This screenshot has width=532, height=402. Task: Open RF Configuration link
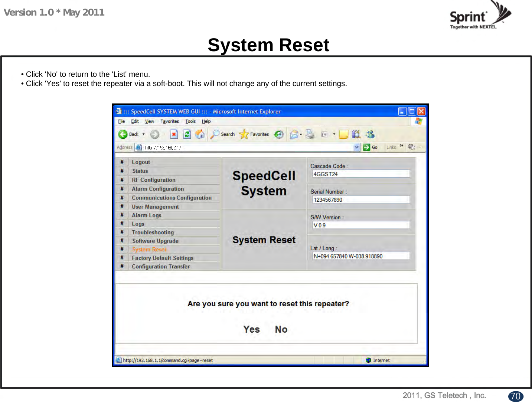pyautogui.click(x=154, y=180)
